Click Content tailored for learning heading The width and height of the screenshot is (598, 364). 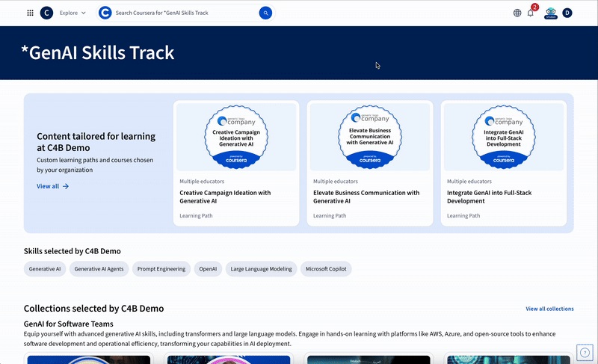pyautogui.click(x=96, y=142)
